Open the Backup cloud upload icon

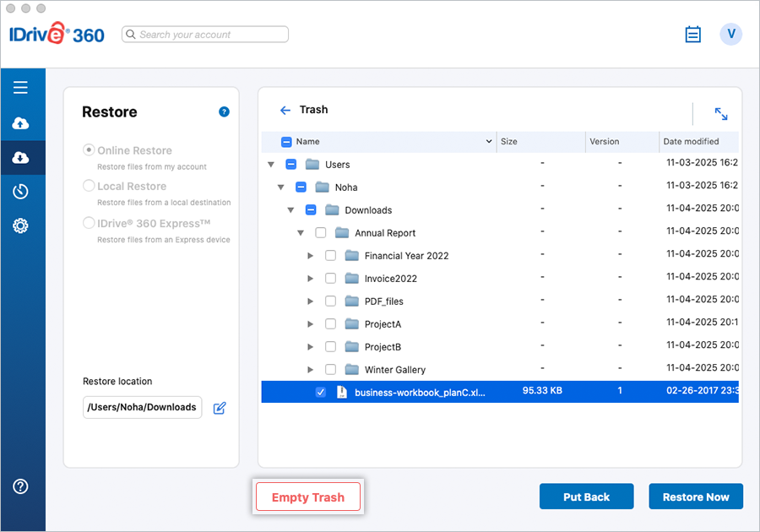(x=21, y=124)
